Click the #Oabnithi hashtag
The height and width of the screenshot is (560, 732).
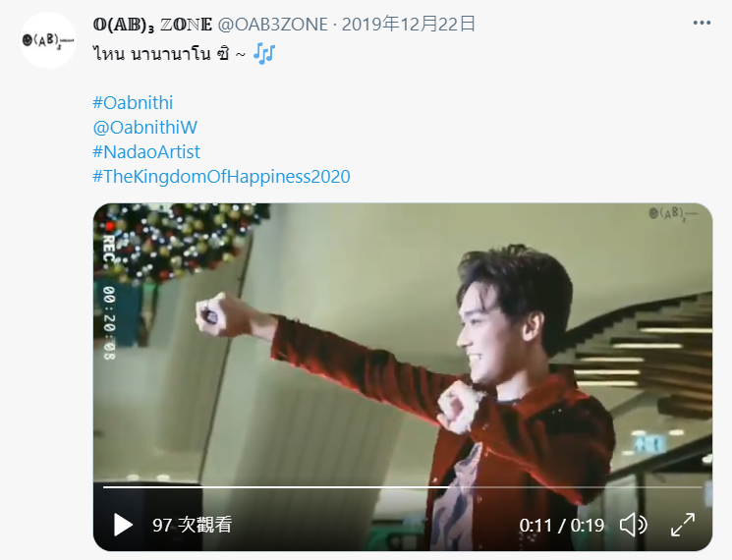click(133, 102)
